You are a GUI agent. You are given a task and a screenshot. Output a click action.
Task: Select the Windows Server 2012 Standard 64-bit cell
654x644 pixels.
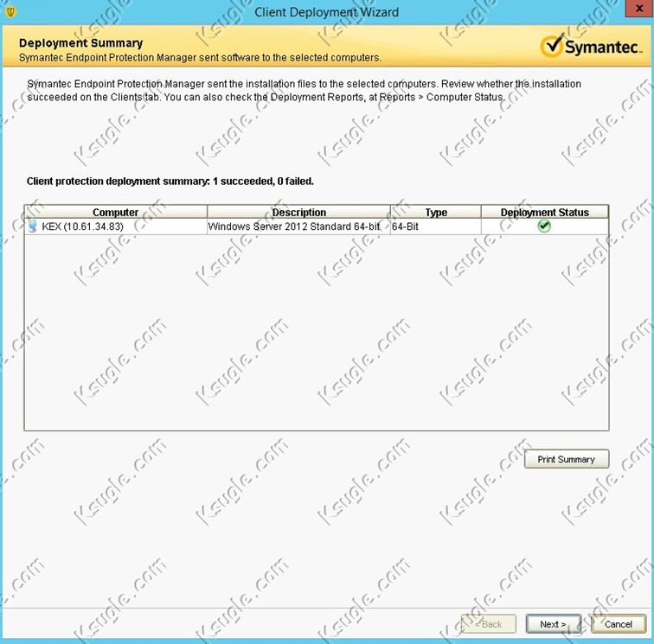pos(298,226)
